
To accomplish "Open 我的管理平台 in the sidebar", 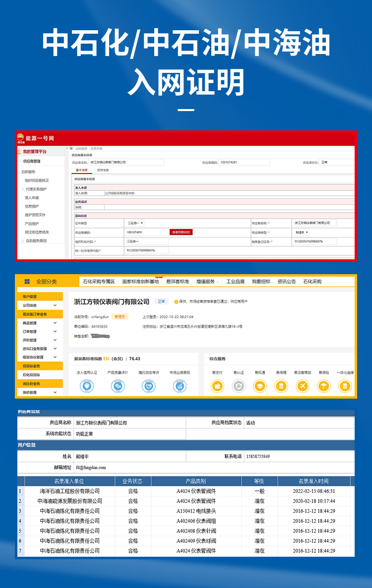I will click(x=35, y=152).
